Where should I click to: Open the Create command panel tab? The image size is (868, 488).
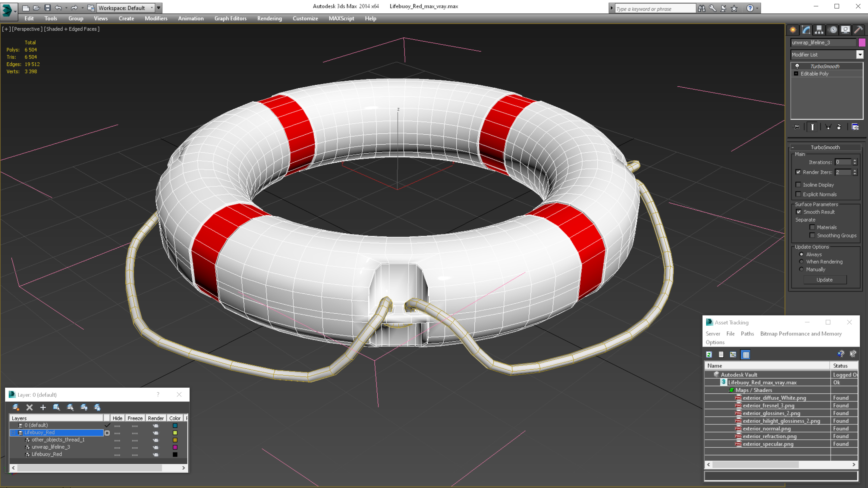pyautogui.click(x=793, y=30)
